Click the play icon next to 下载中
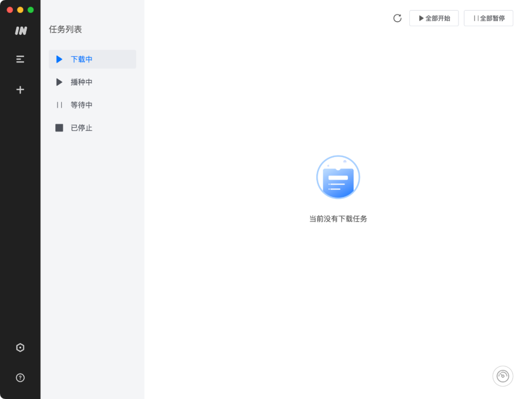 59,59
